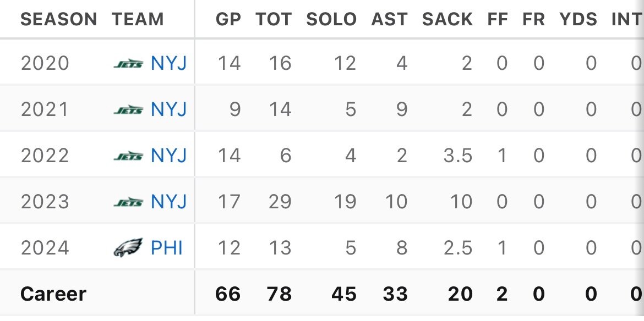Click the AST column header
644x321 pixels.
click(x=390, y=20)
